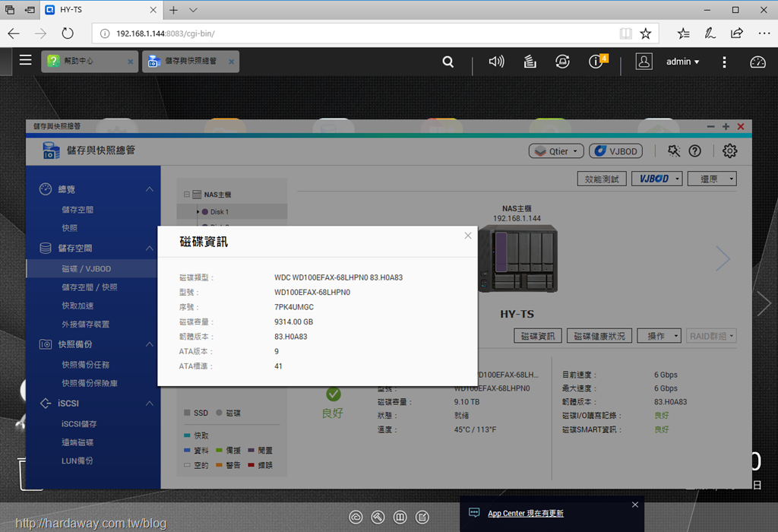Go to next device with right arrow

[723, 258]
